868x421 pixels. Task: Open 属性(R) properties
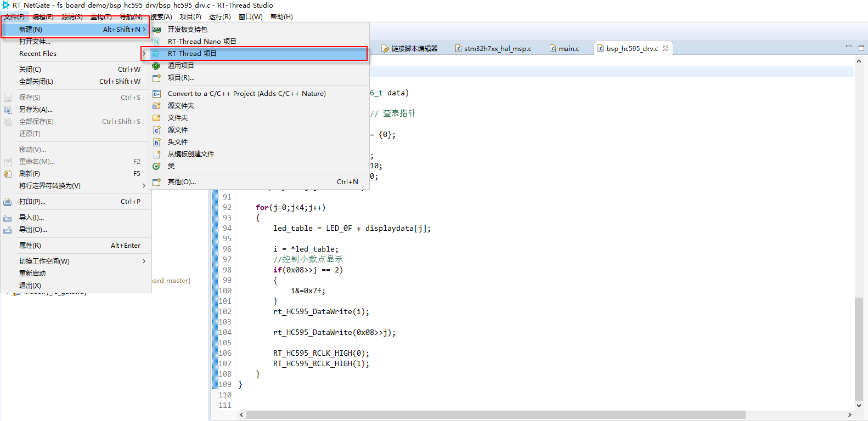pos(76,246)
